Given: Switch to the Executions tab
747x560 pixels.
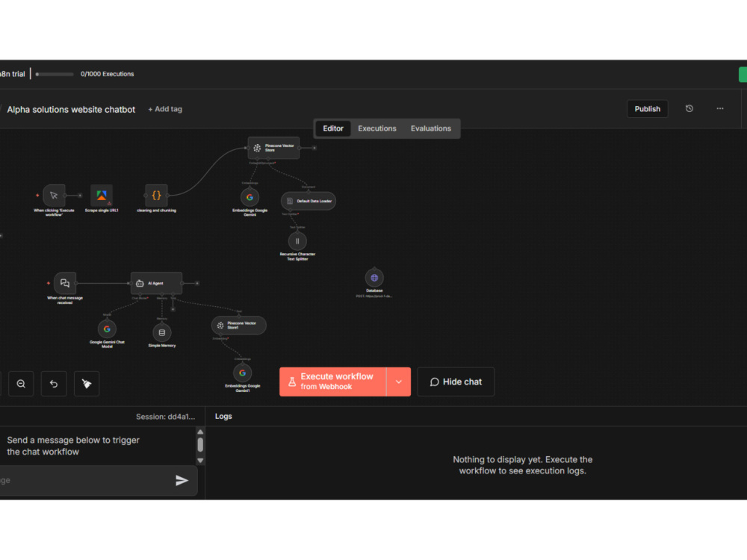Looking at the screenshot, I should (x=376, y=128).
